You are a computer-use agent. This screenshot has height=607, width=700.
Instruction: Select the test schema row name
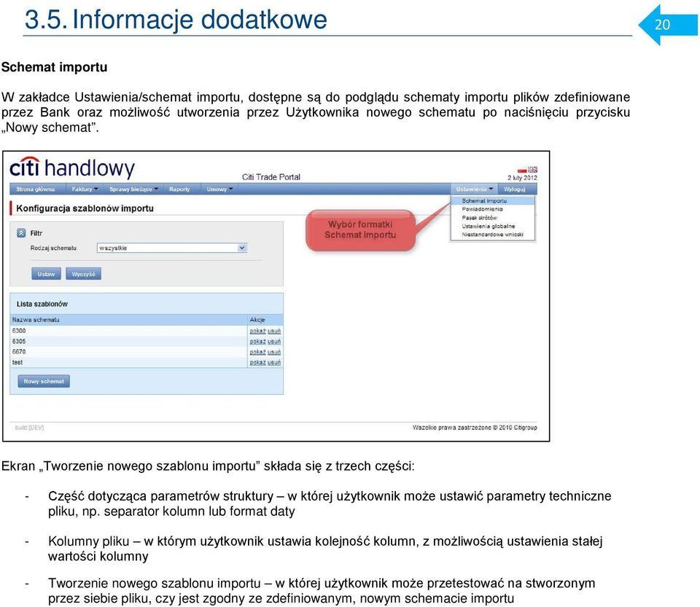pyautogui.click(x=17, y=363)
